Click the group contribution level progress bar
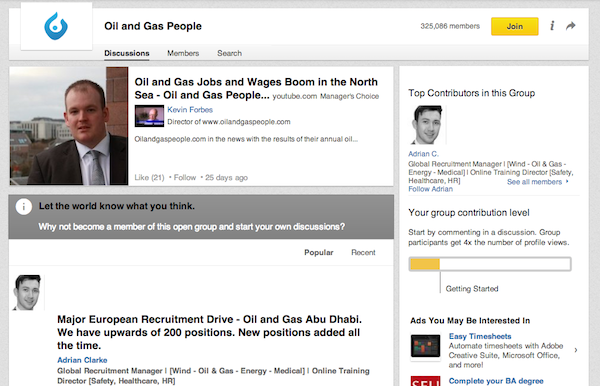The width and height of the screenshot is (600, 386). coord(490,264)
